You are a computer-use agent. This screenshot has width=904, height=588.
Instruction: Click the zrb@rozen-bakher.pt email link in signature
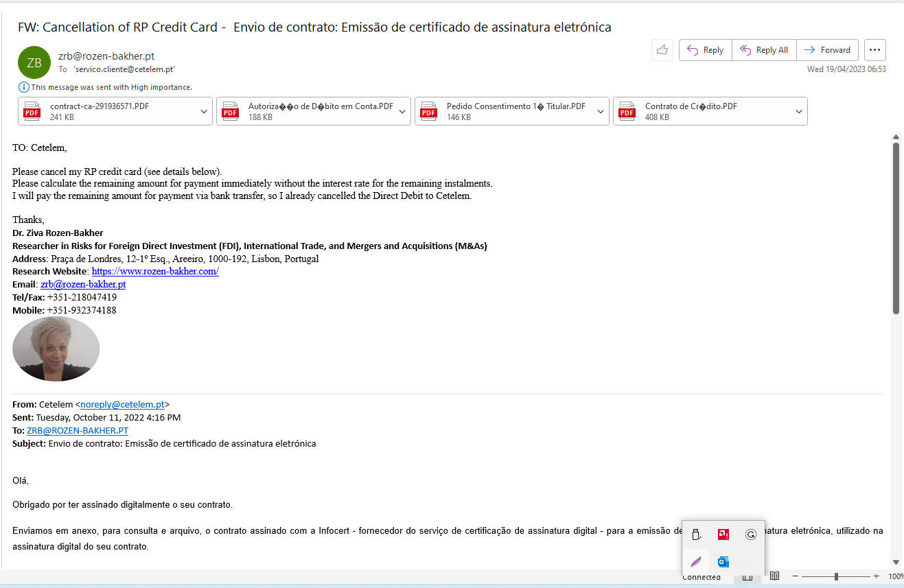pos(83,284)
